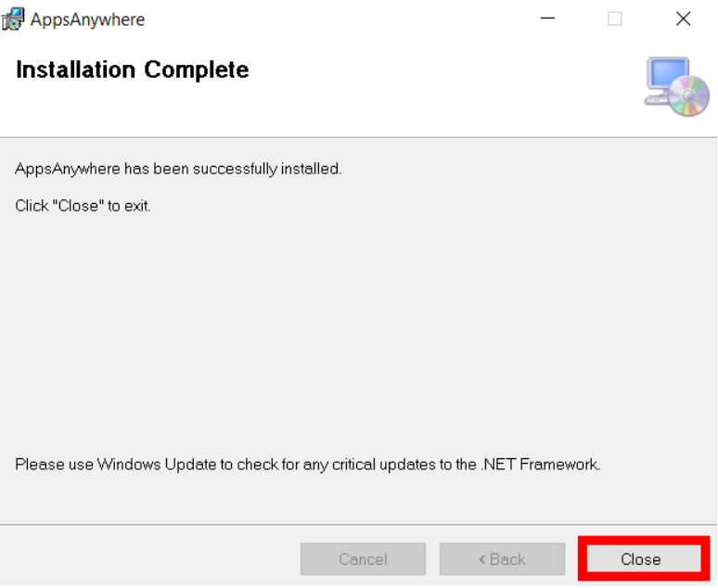
Task: Click the Installation Complete heading
Action: tap(133, 70)
